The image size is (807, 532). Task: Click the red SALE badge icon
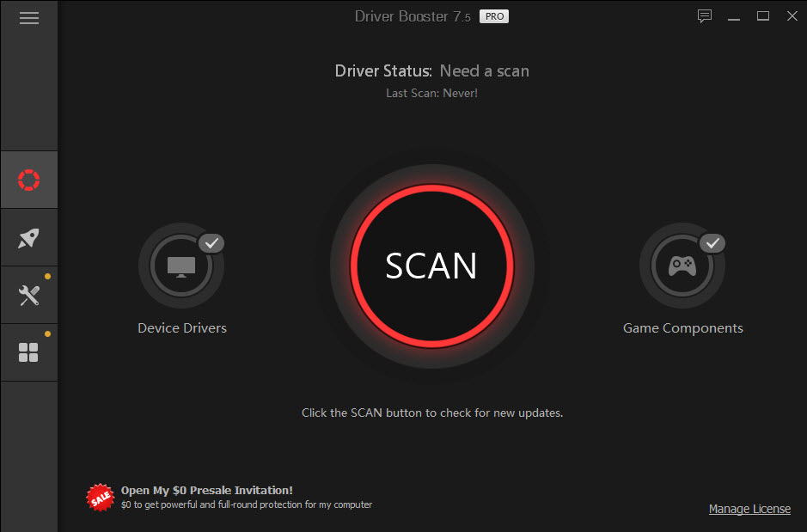(101, 498)
